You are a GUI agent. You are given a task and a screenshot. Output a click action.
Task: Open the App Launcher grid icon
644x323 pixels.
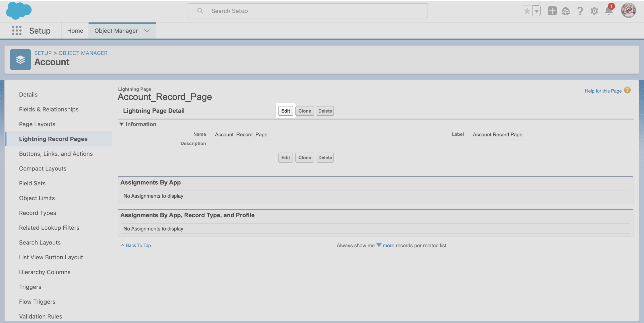point(17,31)
